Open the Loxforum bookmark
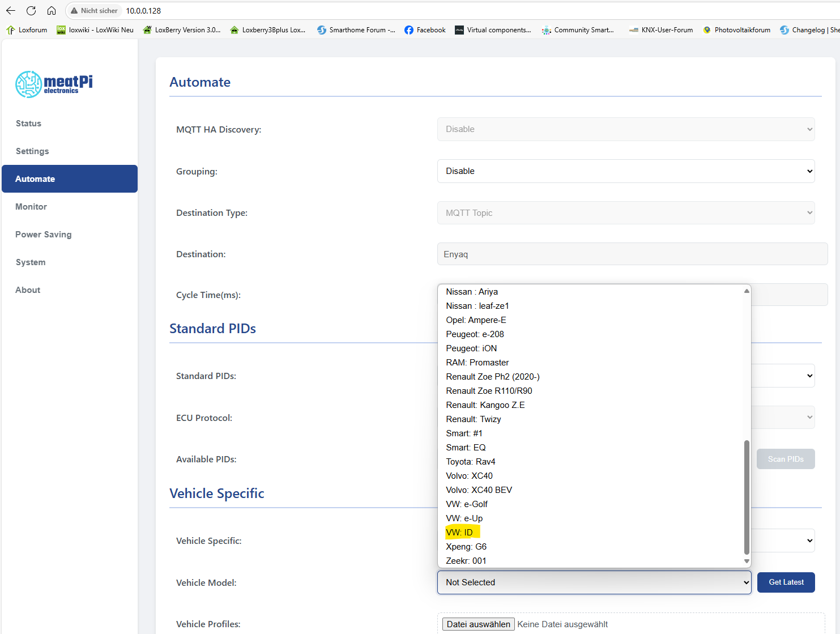Screen dimensions: 840x634 click(x=27, y=30)
